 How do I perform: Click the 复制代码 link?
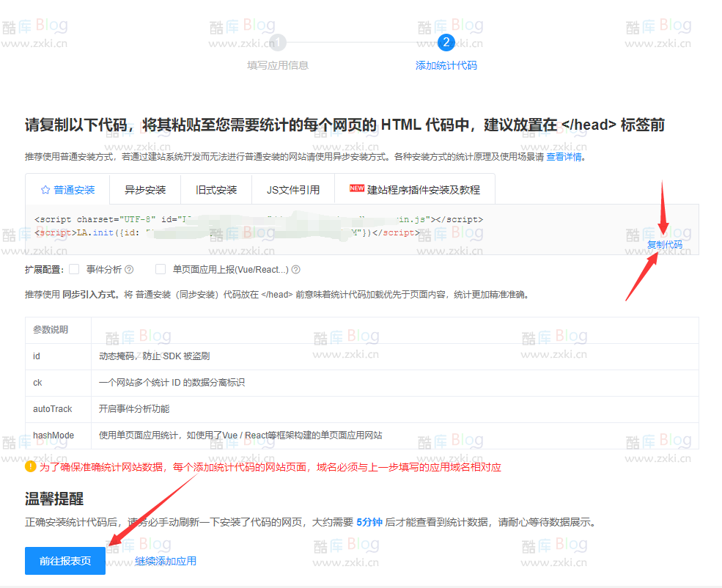(x=664, y=244)
